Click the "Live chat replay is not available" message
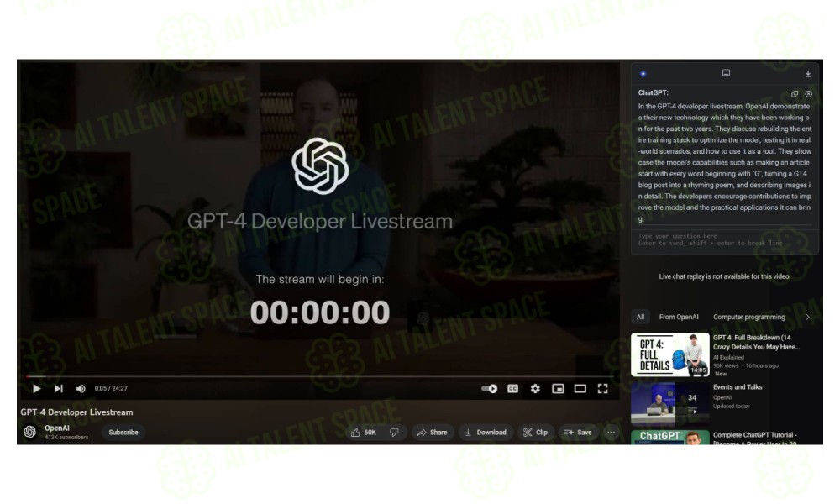Screen dimensions: 840x504 pos(724,276)
